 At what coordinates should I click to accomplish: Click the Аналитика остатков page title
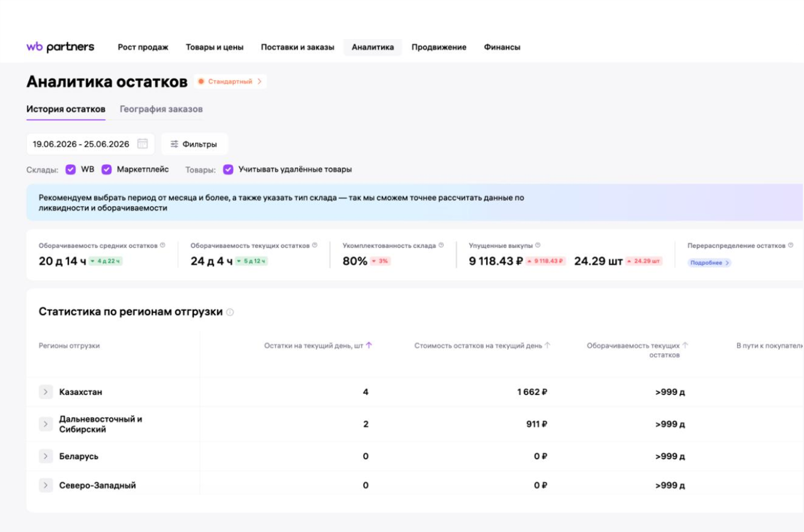(107, 82)
